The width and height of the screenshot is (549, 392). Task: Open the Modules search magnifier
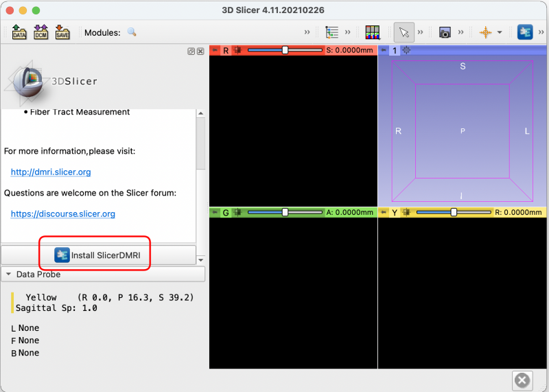point(132,32)
